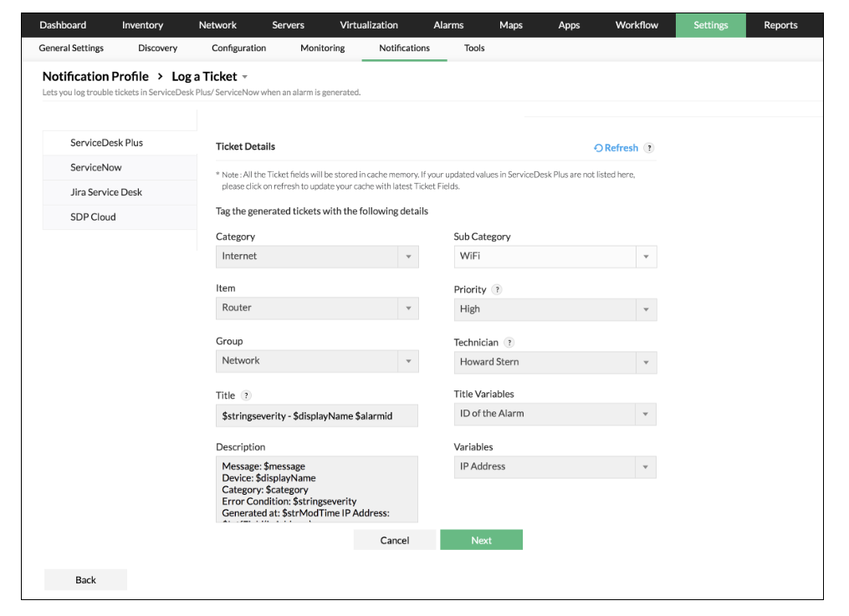Click the help icon next to Refresh
This screenshot has width=849, height=616.
click(x=649, y=148)
